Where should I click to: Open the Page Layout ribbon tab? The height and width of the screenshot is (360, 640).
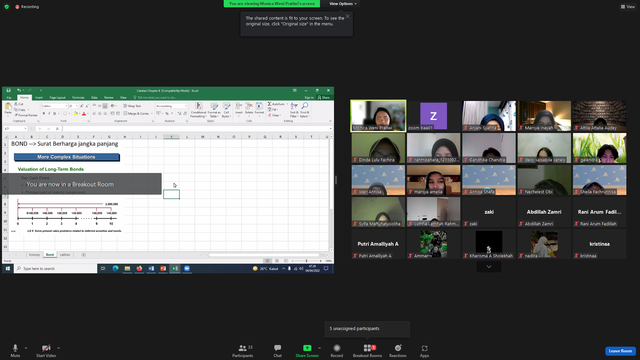pos(58,98)
